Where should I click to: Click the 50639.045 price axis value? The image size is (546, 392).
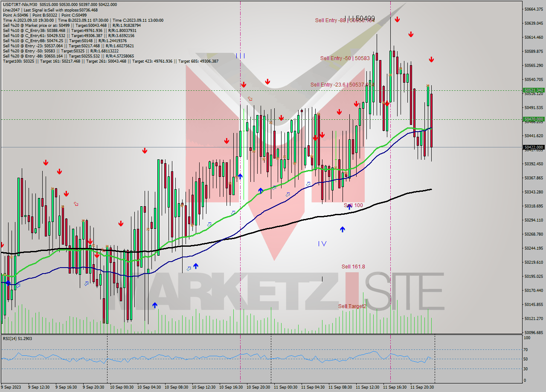[534, 23]
